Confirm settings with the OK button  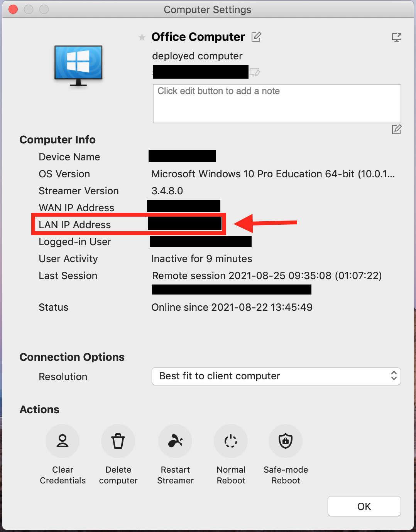coord(364,506)
